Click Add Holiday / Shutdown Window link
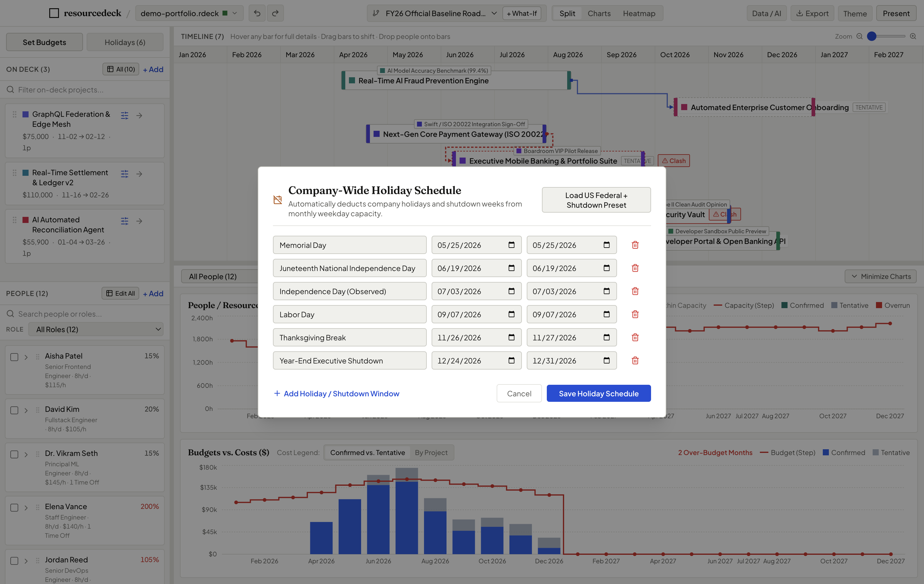This screenshot has width=924, height=584. click(x=336, y=393)
